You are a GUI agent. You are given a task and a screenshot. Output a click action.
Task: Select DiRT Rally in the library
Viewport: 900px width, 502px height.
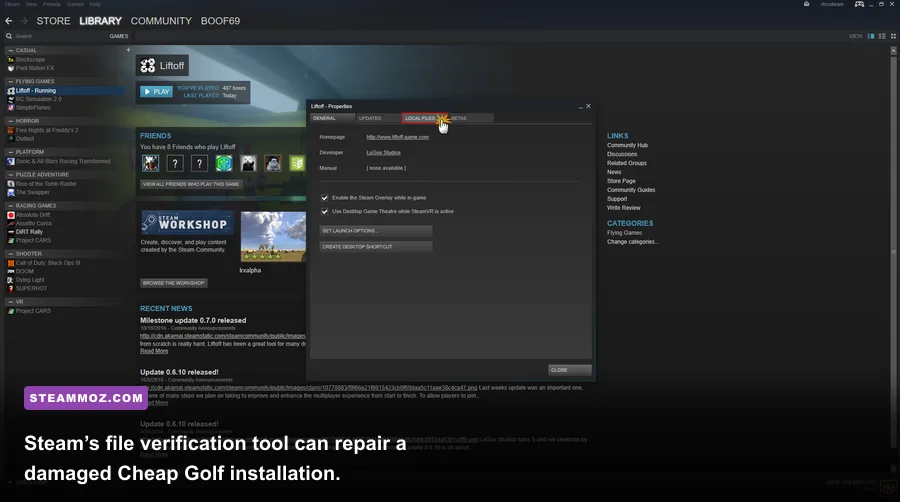click(29, 232)
